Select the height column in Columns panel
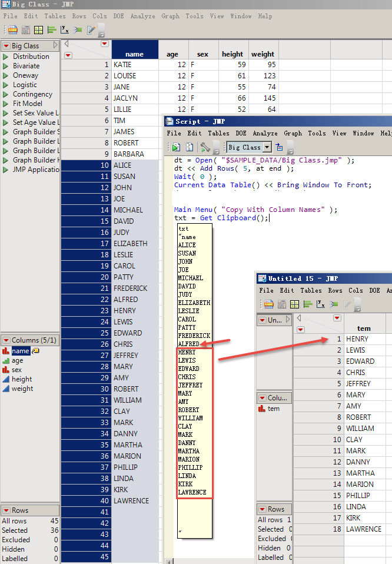Image resolution: width=392 pixels, height=564 pixels. pyautogui.click(x=22, y=379)
